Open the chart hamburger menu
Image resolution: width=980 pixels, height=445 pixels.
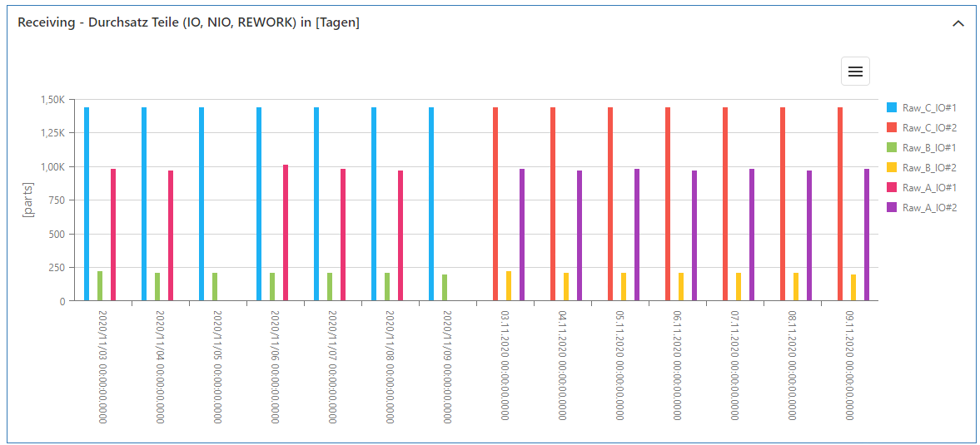(x=854, y=72)
